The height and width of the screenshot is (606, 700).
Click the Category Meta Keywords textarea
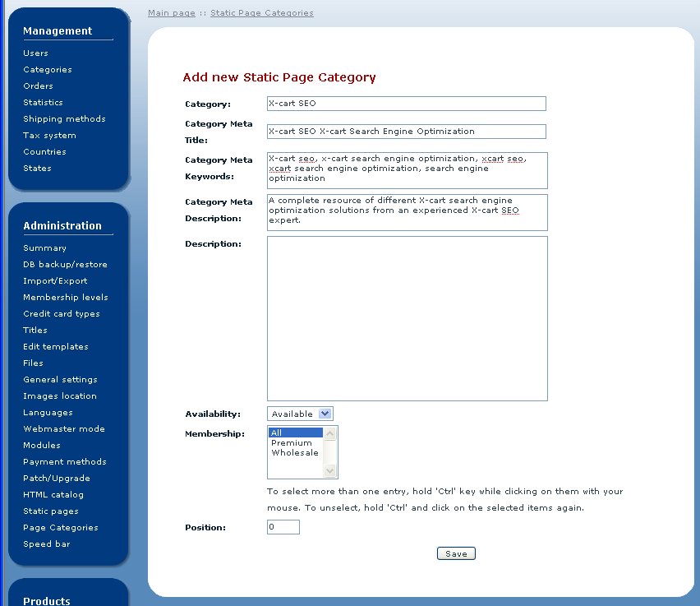click(408, 170)
